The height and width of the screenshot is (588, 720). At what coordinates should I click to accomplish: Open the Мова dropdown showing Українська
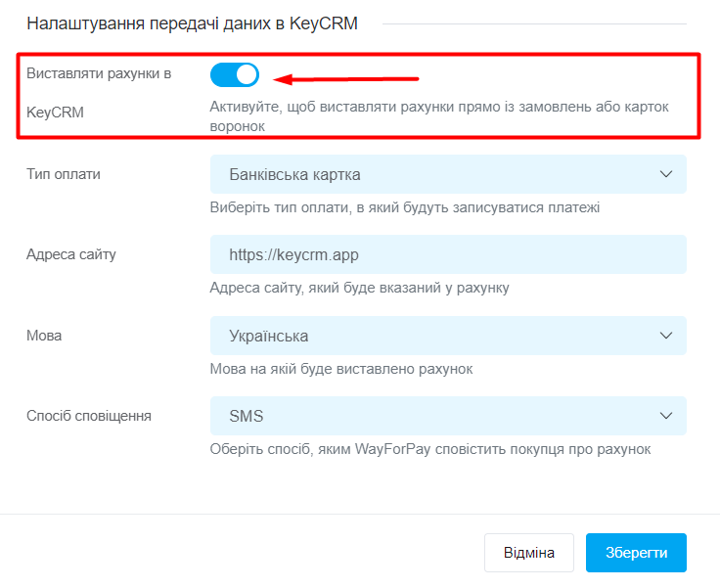[x=448, y=336]
